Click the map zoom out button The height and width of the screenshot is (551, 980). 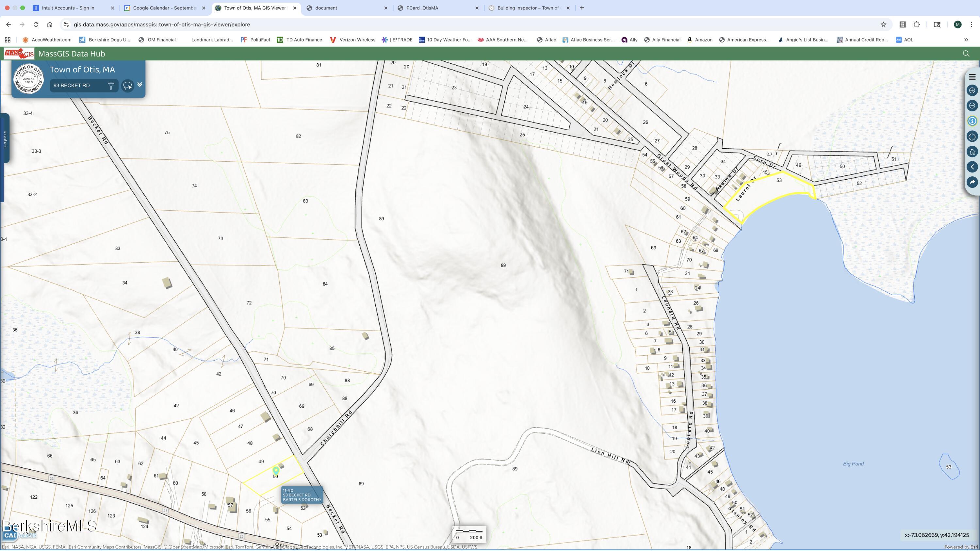[972, 106]
